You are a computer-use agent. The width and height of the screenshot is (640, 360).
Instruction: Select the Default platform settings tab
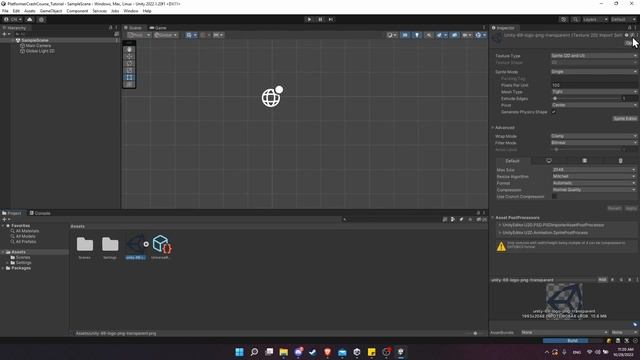tap(513, 161)
